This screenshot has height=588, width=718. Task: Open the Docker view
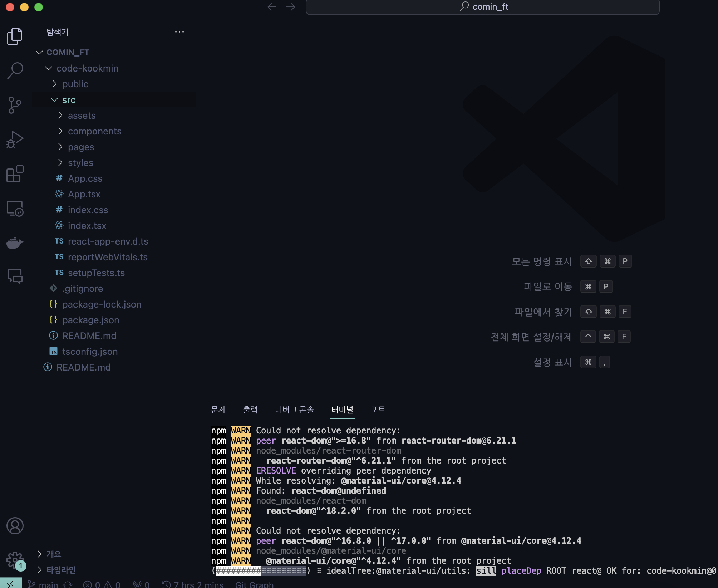(x=15, y=243)
